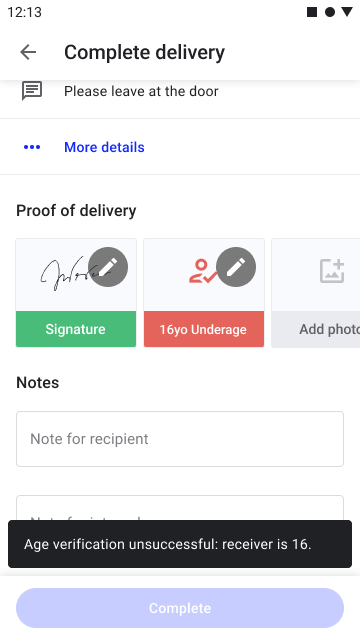Select the 16yo Underage label
This screenshot has height=640, width=360.
pos(204,329)
